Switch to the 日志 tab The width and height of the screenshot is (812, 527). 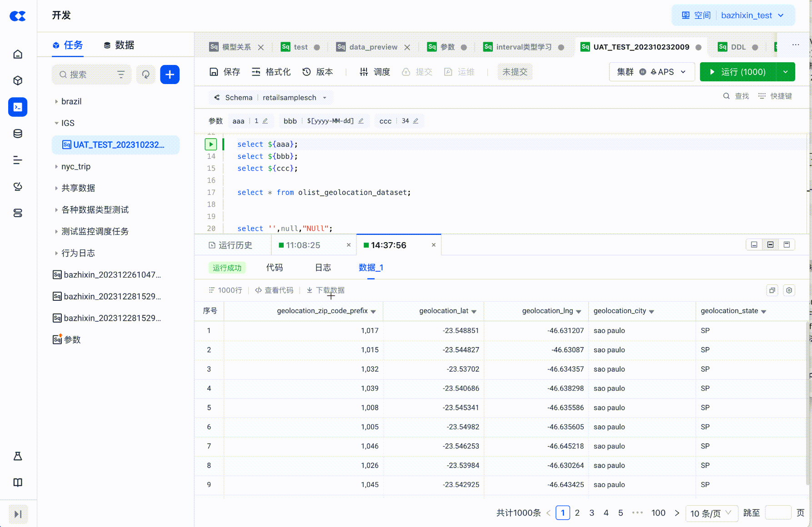click(323, 268)
